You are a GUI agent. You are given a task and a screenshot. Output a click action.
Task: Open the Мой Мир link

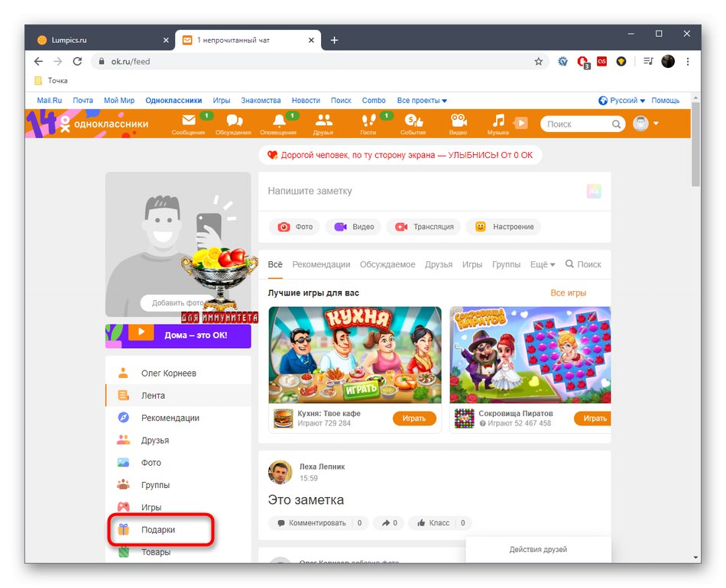click(x=119, y=100)
